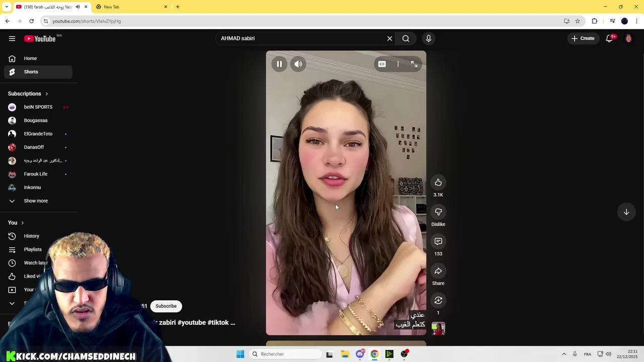644x362 pixels.
Task: Start voice search with the microphone
Action: [429, 39]
